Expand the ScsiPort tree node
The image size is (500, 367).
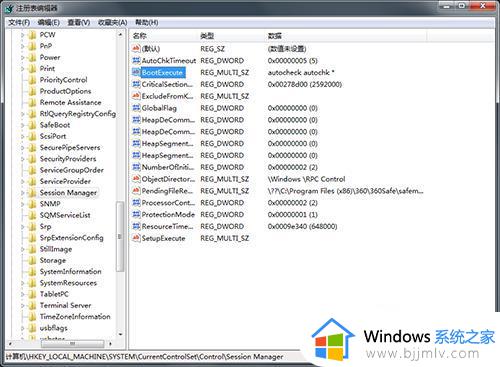pos(23,136)
